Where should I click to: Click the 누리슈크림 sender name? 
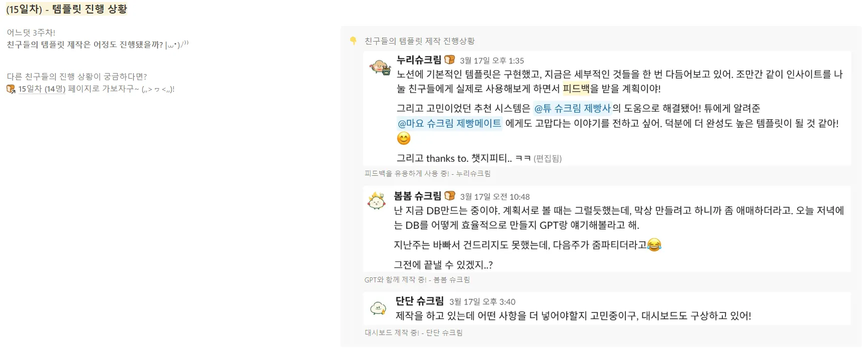click(419, 60)
